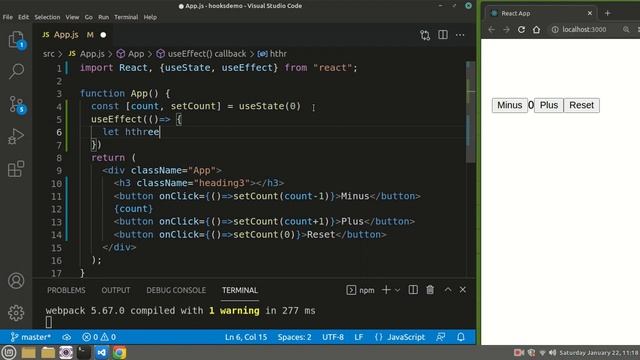Select the React App browser tab
640x360 pixels.
pyautogui.click(x=541, y=13)
